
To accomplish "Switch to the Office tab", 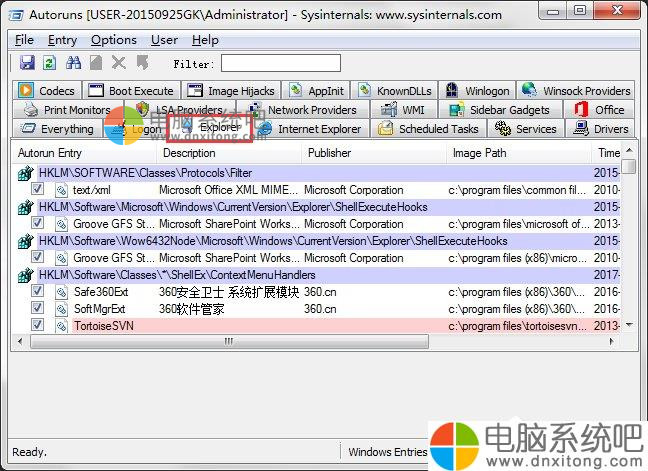I will click(599, 110).
